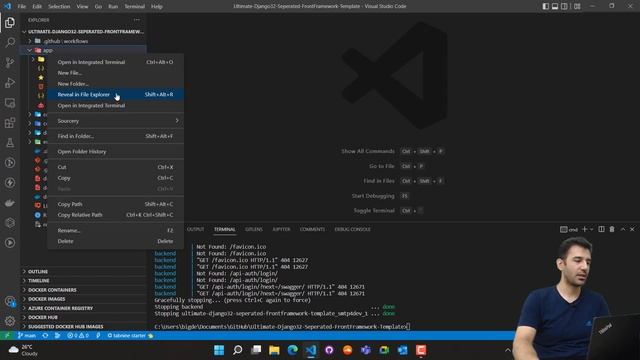Open the Manage gear icon

tap(10, 321)
